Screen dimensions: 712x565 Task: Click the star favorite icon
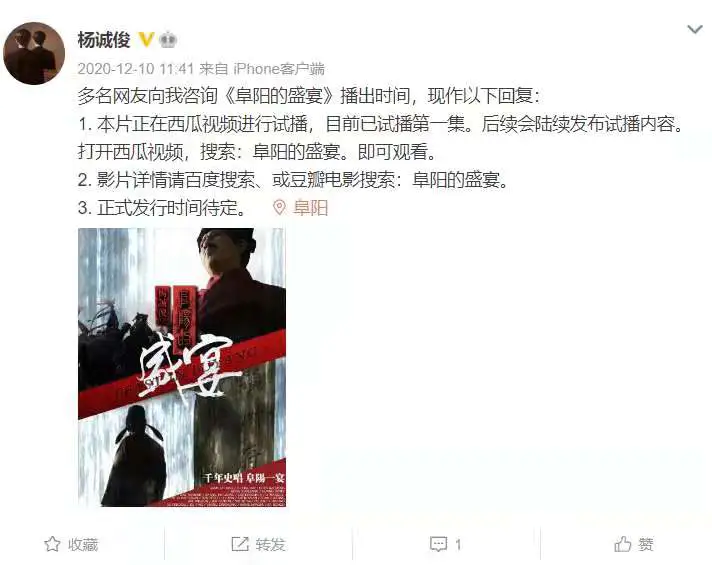(52, 544)
